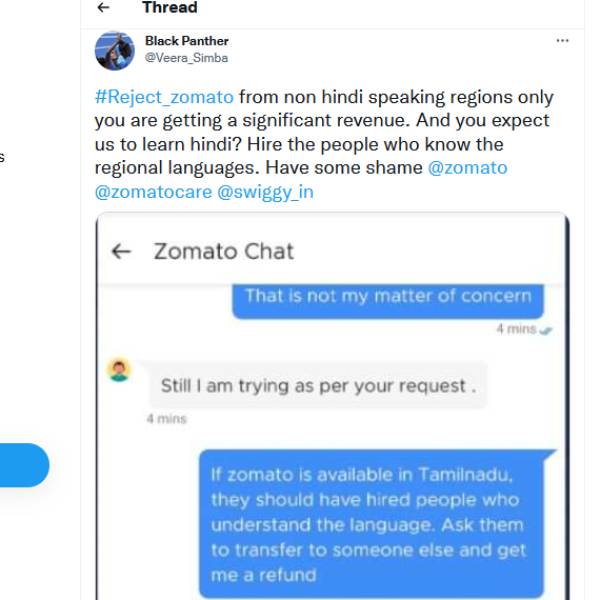Open the Black Panther profile avatar
The width and height of the screenshot is (600, 600).
point(114,50)
